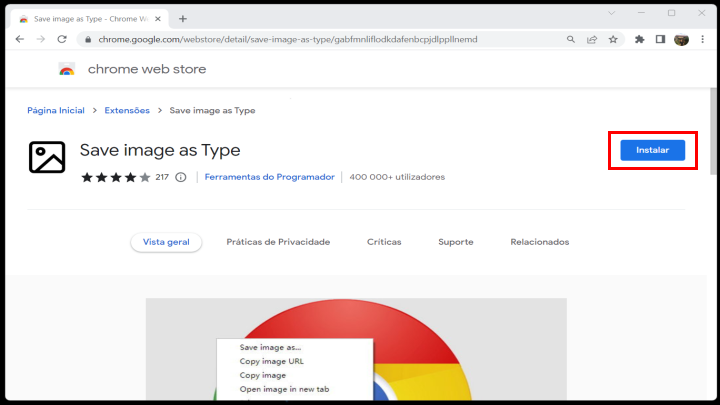The image size is (720, 405).
Task: Select the Vista geral tab
Action: tap(166, 242)
